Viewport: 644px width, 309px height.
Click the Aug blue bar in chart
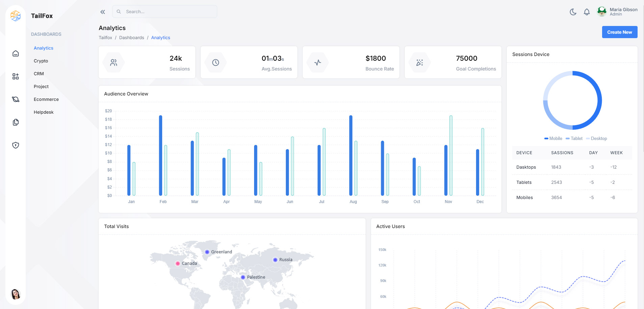(x=351, y=156)
